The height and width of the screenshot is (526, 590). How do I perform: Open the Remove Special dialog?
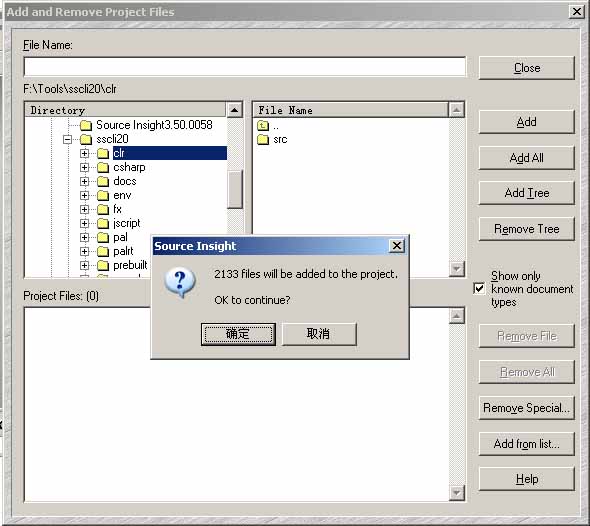point(527,408)
